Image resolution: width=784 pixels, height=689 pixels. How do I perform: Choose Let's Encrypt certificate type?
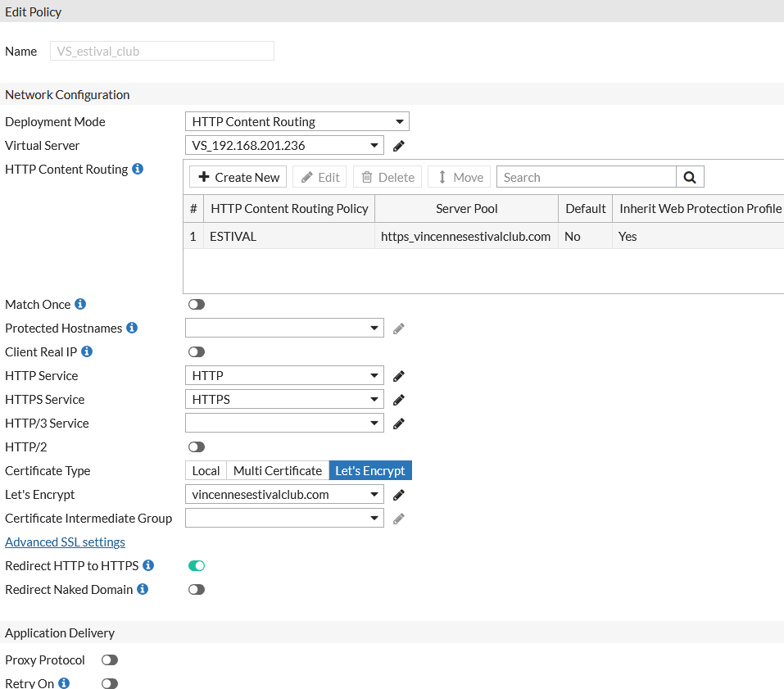[x=370, y=470]
